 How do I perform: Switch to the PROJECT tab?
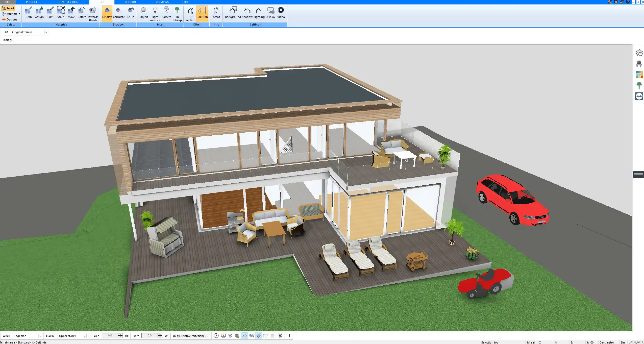click(32, 2)
